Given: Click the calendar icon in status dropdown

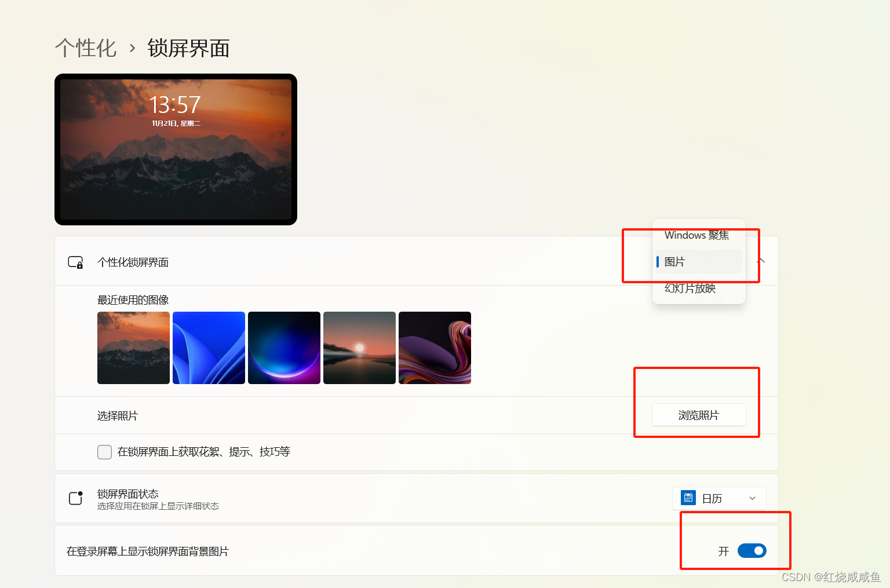Looking at the screenshot, I should tap(688, 498).
